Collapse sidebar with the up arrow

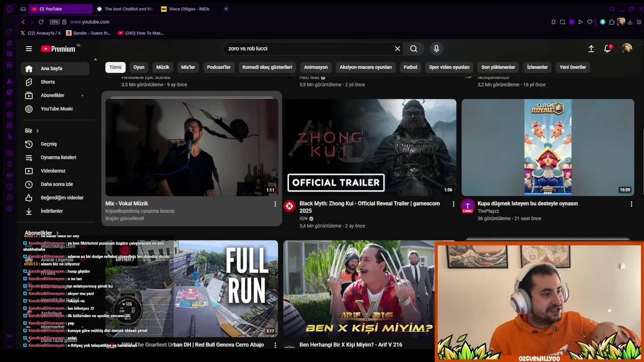coord(95,60)
